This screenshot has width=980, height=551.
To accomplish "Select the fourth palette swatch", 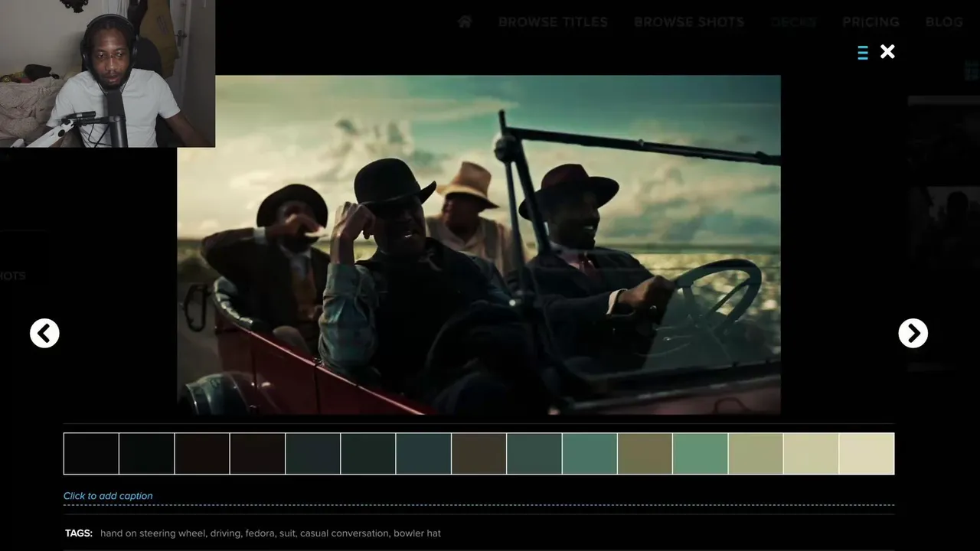I will 257,454.
